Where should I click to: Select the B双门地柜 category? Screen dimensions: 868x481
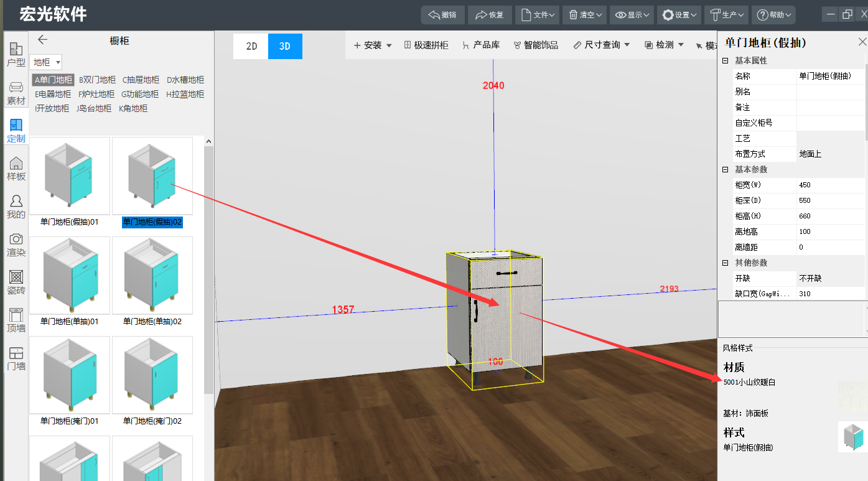[97, 80]
